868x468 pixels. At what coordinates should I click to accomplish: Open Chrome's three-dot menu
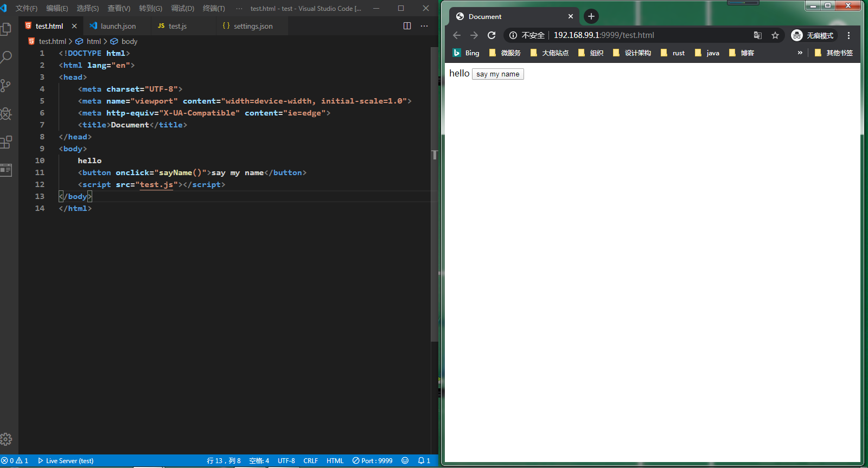(849, 35)
